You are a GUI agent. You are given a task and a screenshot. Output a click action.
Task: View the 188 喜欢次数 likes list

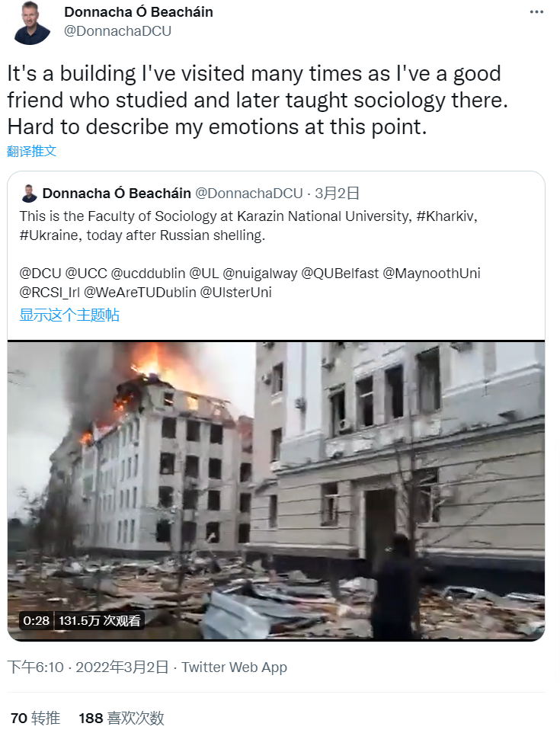[122, 718]
